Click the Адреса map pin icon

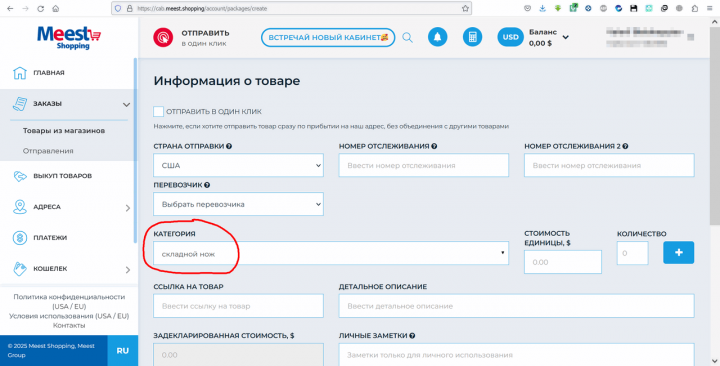point(20,207)
